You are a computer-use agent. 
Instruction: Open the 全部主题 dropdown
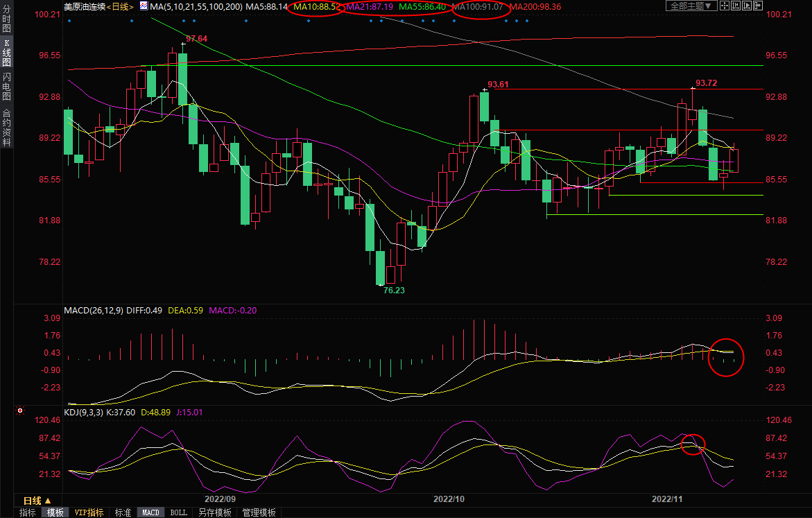(690, 6)
